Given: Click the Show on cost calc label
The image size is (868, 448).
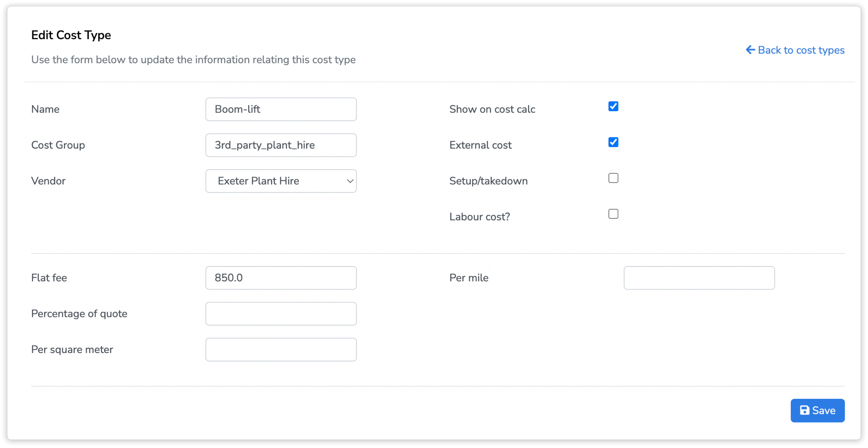Looking at the screenshot, I should [x=492, y=109].
